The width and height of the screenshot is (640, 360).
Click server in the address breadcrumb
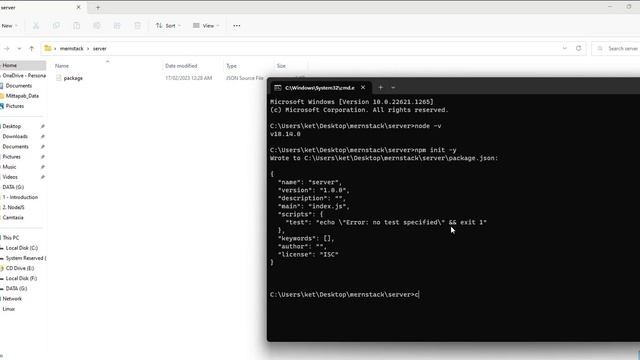tap(100, 49)
